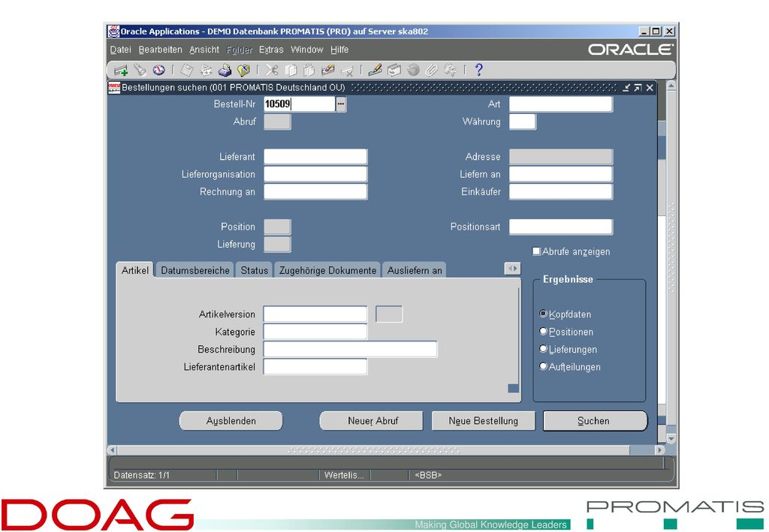The height and width of the screenshot is (532, 769).
Task: Click the Ausblenden button
Action: (231, 421)
